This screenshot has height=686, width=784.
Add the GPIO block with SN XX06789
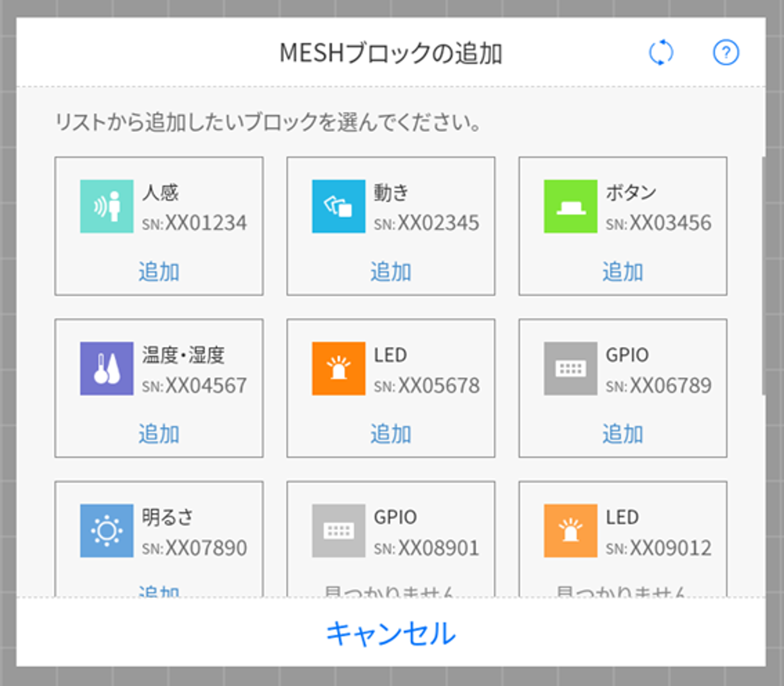point(622,434)
